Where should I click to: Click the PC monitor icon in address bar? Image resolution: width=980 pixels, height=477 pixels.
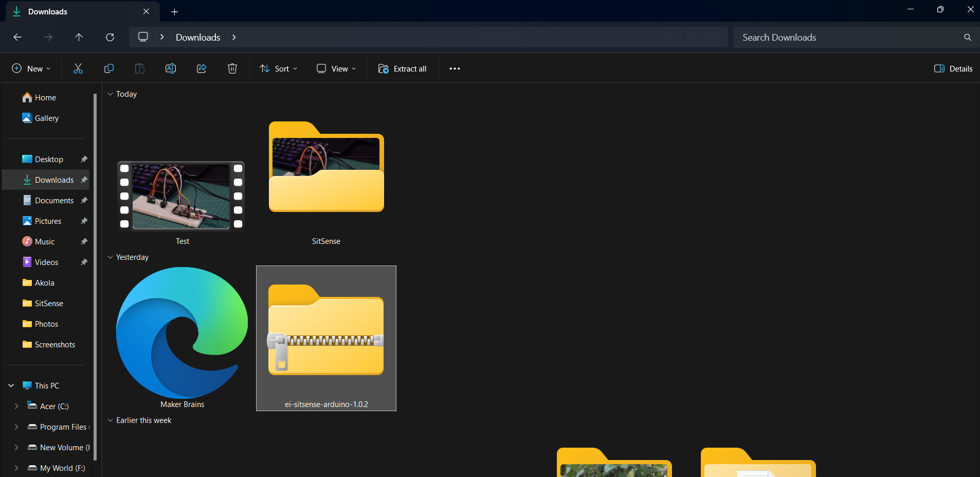click(x=143, y=37)
